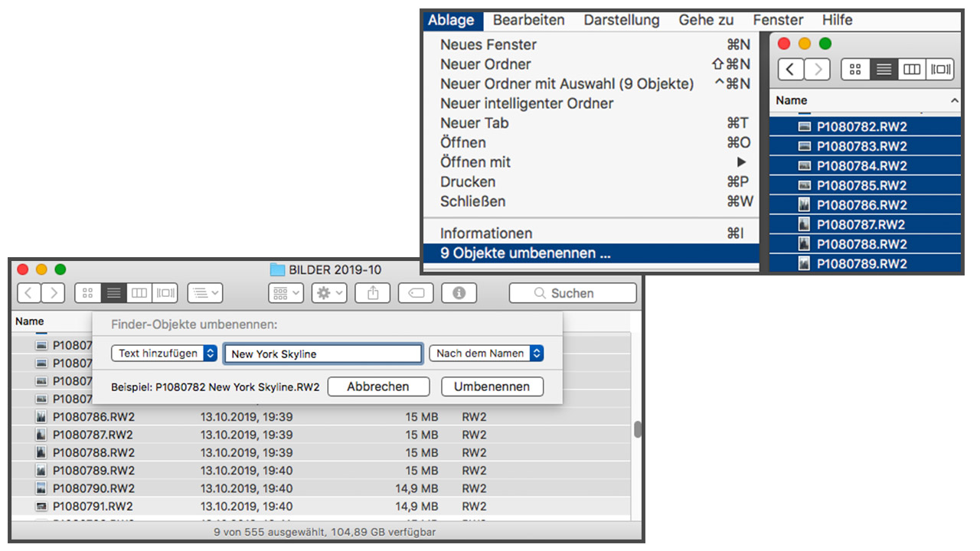Select list view in upper-right Finder window
The image size is (980, 551).
point(884,70)
